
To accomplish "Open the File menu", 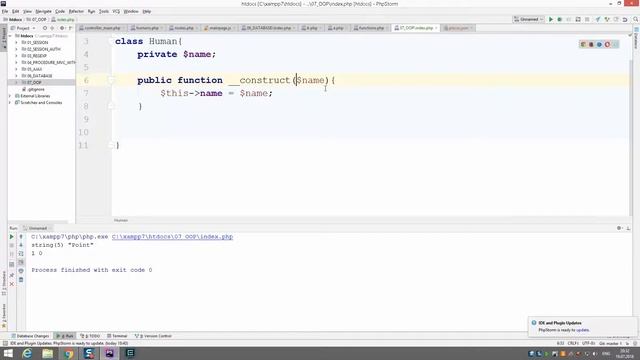I will coord(5,11).
